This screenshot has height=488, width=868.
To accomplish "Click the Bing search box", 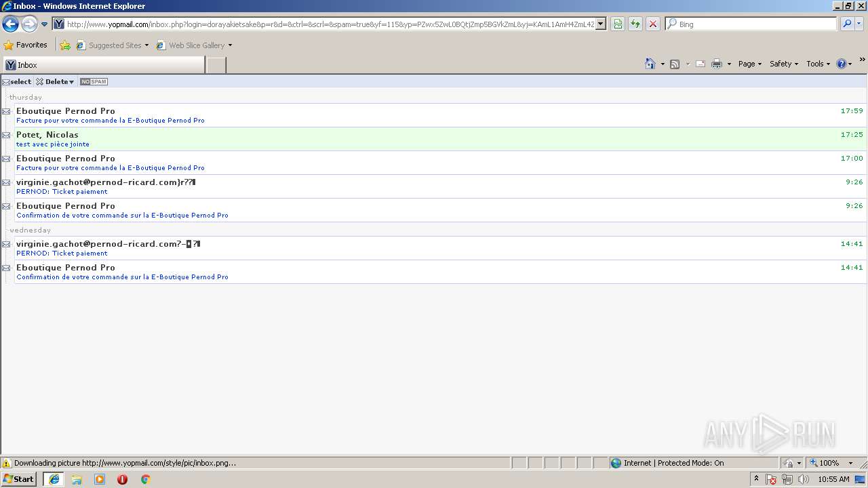I will coord(751,24).
